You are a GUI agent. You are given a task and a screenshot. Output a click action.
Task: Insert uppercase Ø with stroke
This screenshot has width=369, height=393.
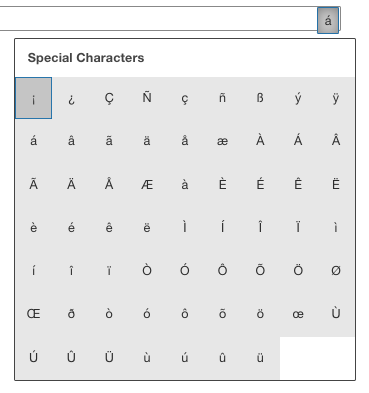(x=336, y=271)
